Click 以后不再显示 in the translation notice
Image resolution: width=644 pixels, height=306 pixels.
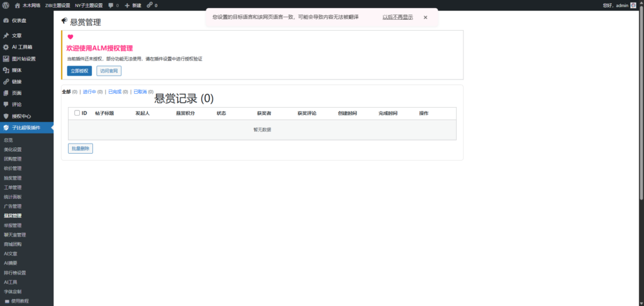(x=397, y=17)
